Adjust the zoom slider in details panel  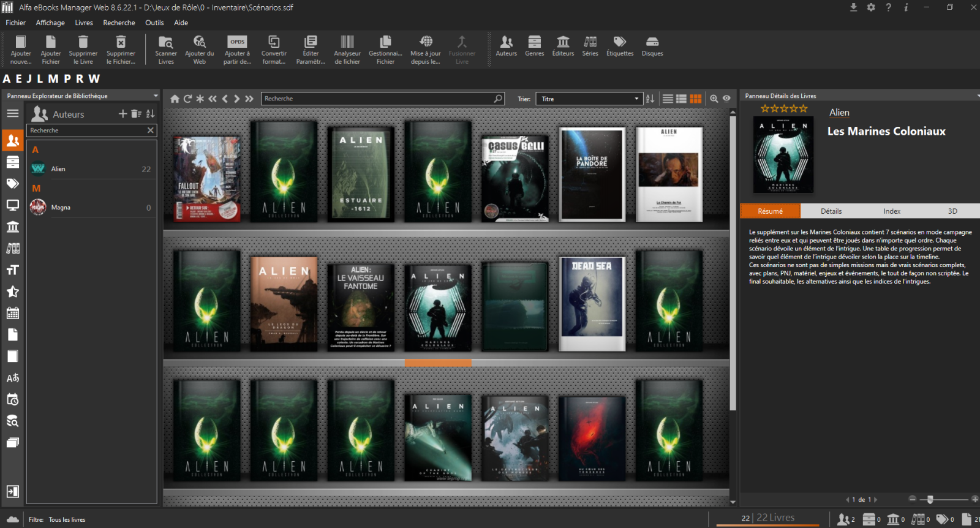pyautogui.click(x=930, y=500)
